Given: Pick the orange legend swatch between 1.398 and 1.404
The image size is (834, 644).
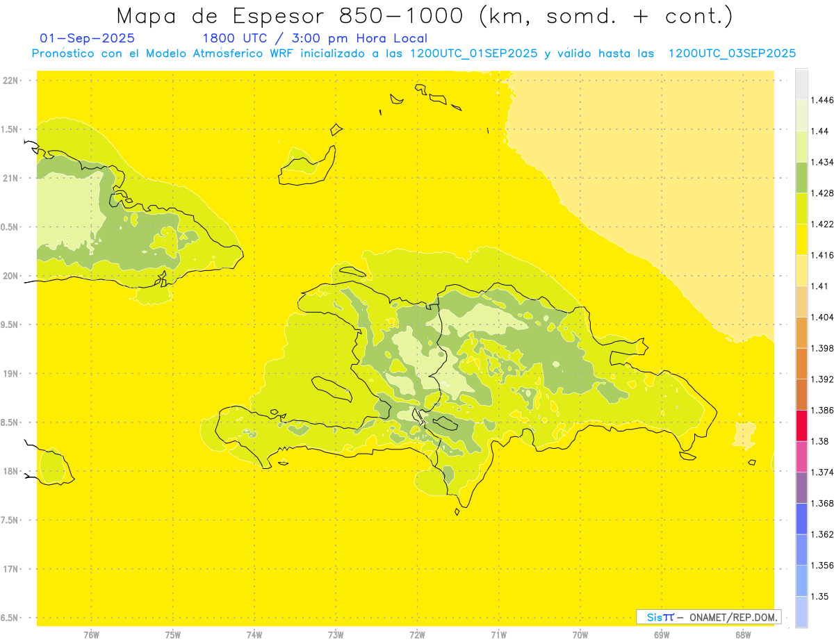Looking at the screenshot, I should 801,332.
